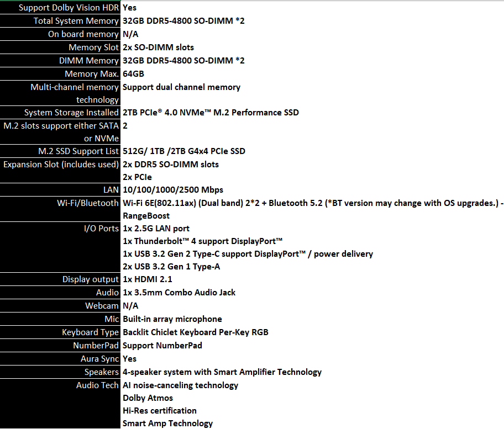Click the '2x SO-DIMM slots' value cell
This screenshot has height=429, width=504.
[158, 47]
